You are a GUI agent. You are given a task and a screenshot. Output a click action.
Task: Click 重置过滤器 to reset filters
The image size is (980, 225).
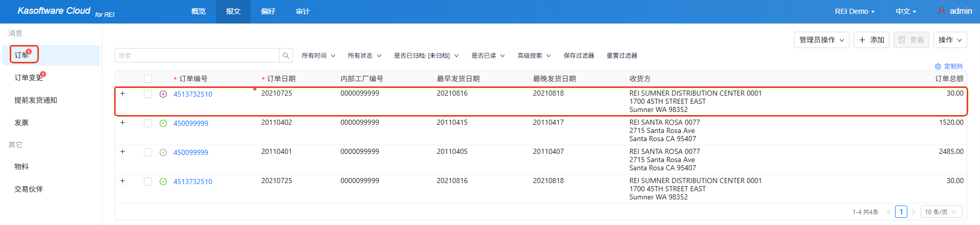pos(622,56)
